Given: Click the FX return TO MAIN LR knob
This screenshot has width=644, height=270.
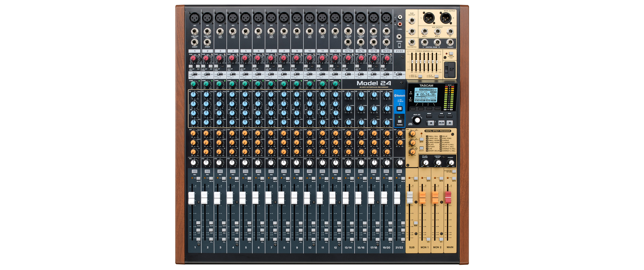Looking at the screenshot, I should click(x=412, y=152).
